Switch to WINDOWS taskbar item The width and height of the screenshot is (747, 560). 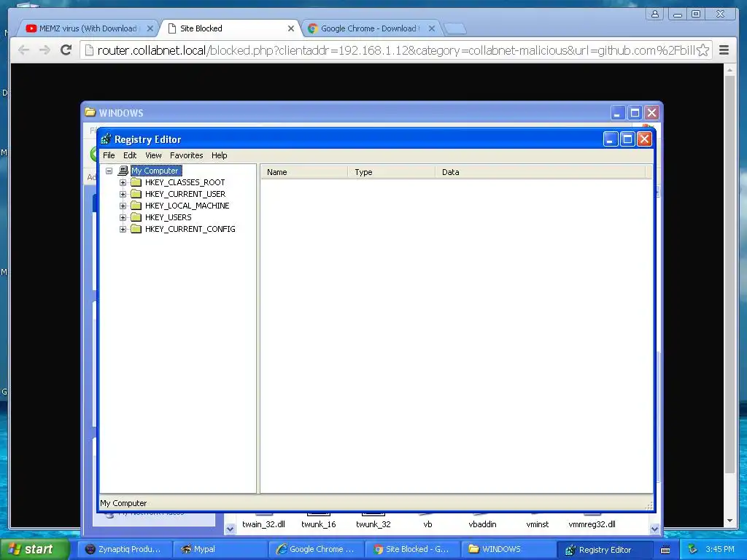[508, 549]
